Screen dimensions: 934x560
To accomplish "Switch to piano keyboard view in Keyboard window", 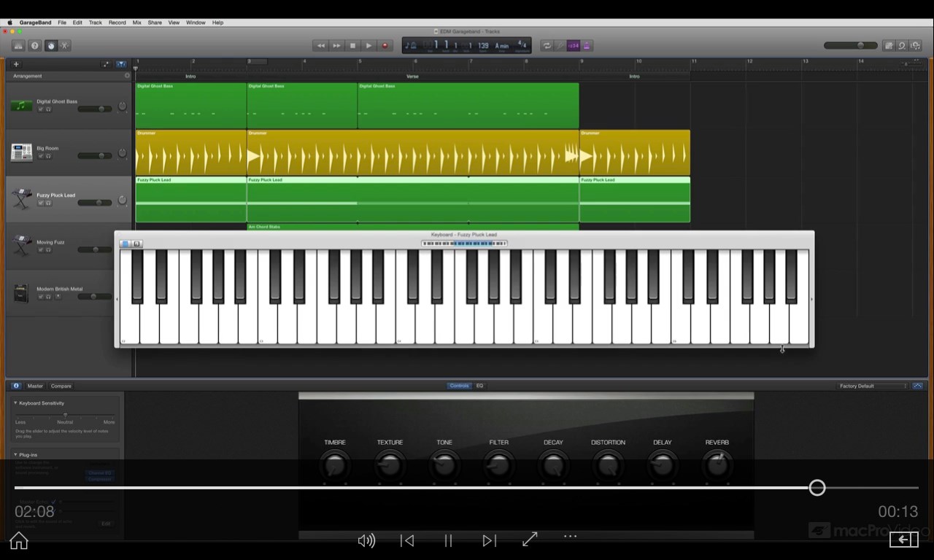I will pyautogui.click(x=125, y=244).
